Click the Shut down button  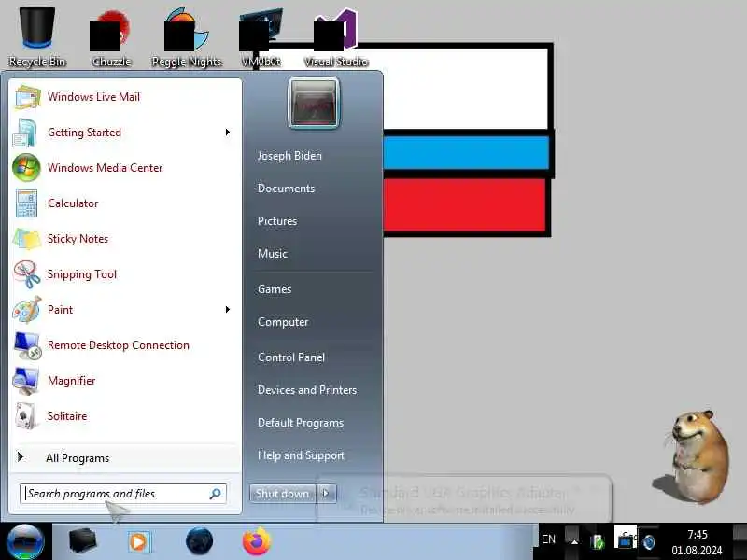coord(283,494)
